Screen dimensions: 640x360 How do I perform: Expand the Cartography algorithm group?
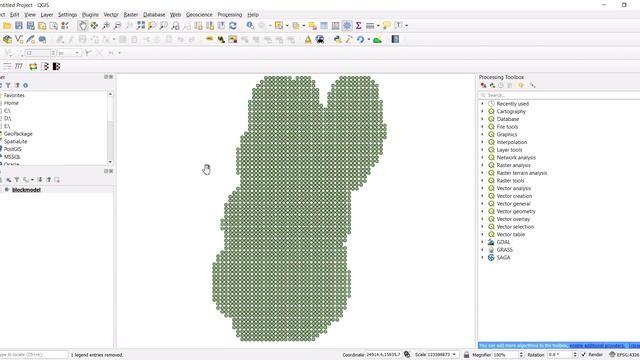coord(482,111)
